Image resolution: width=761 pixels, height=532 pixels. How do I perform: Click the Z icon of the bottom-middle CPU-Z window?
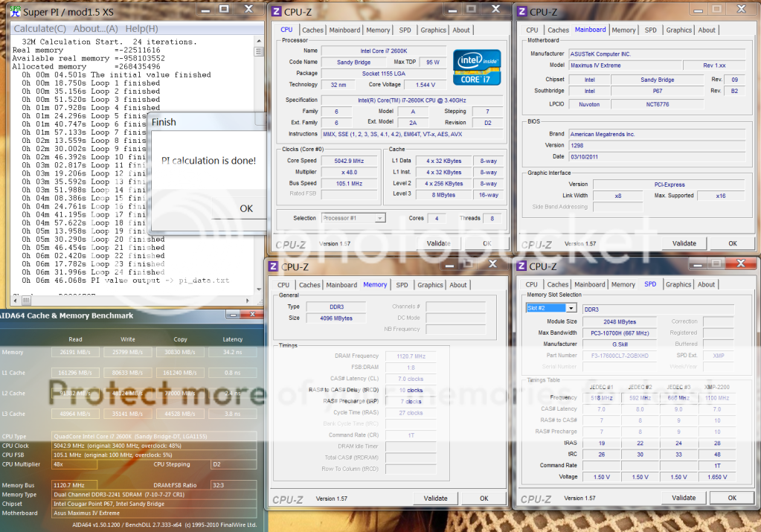tap(273, 266)
